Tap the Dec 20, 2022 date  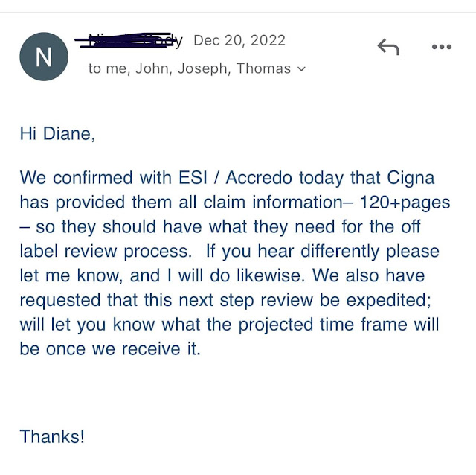[x=239, y=40]
